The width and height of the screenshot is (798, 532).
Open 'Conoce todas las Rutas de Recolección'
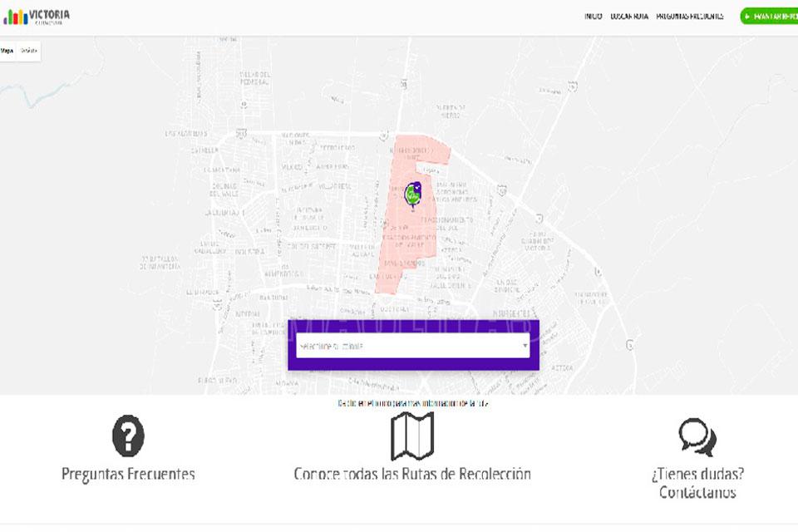[x=412, y=475]
